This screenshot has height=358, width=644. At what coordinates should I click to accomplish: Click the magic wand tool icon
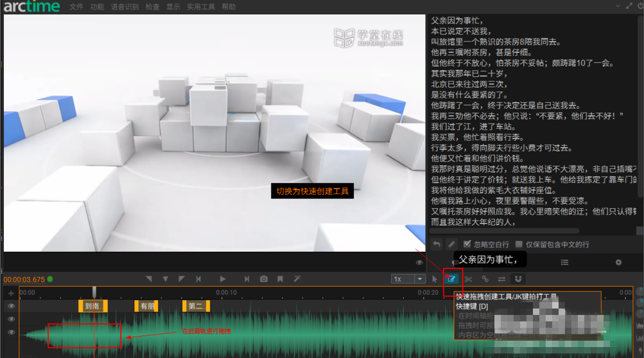(x=297, y=279)
